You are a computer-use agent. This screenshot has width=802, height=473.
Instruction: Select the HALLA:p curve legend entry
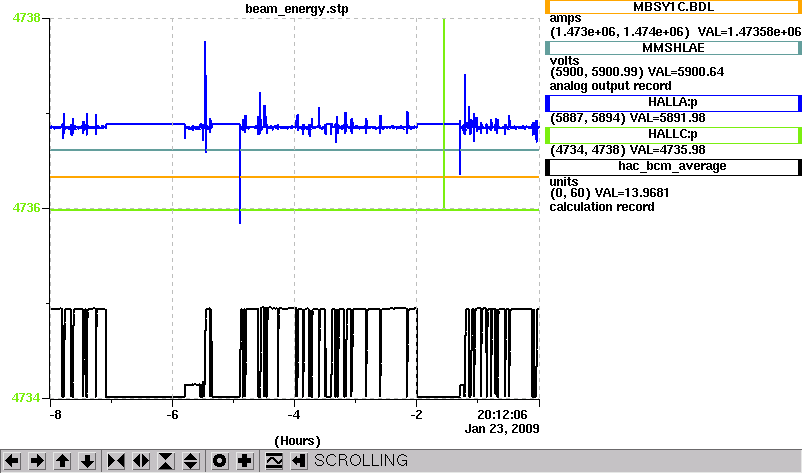(x=673, y=103)
